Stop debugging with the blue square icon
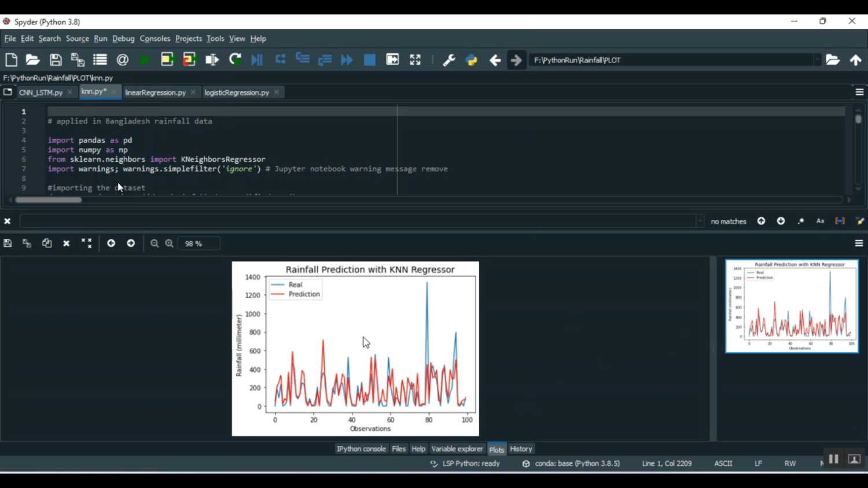This screenshot has height=488, width=868. tap(369, 60)
